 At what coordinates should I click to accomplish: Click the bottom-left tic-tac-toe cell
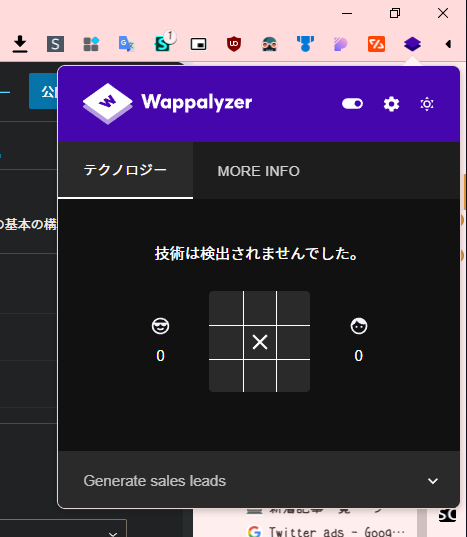pyautogui.click(x=226, y=376)
